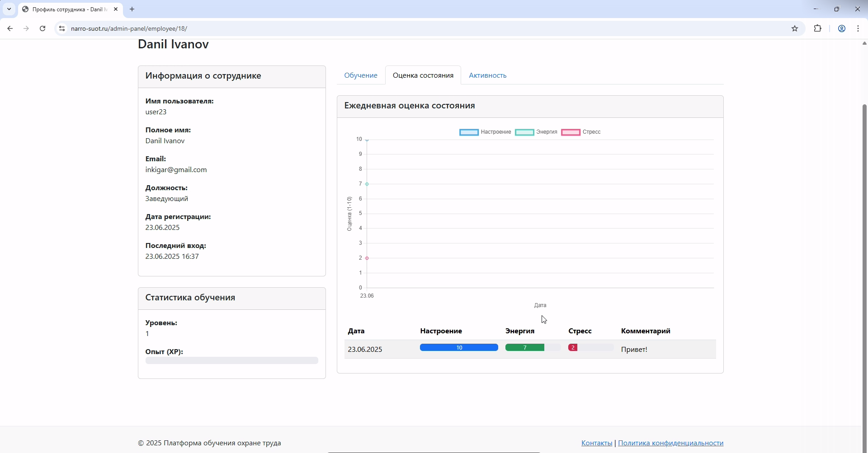Toggle Стресс series in chart legend
Image resolution: width=868 pixels, height=453 pixels.
click(x=581, y=132)
